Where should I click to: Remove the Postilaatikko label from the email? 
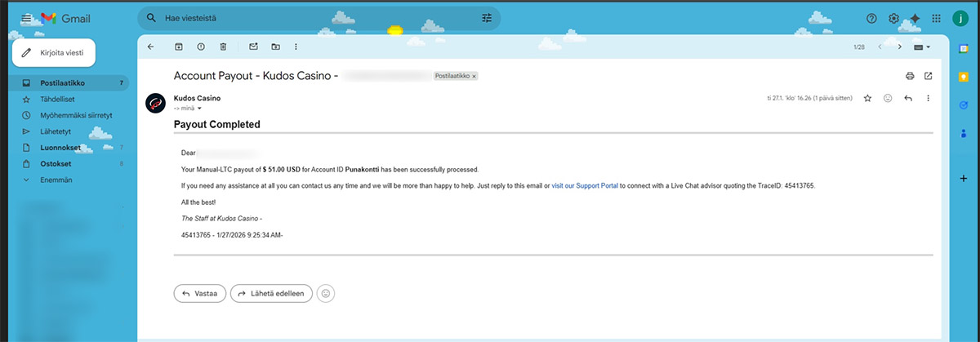tap(474, 76)
